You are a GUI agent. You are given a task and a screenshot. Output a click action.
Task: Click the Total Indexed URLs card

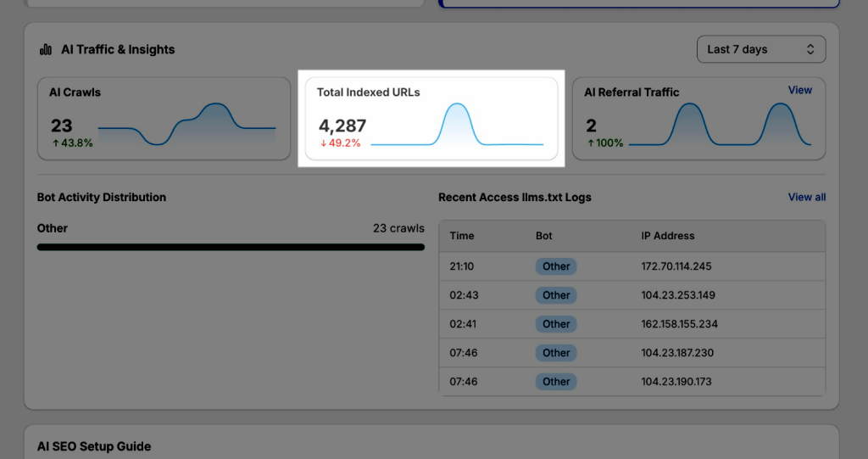(431, 118)
